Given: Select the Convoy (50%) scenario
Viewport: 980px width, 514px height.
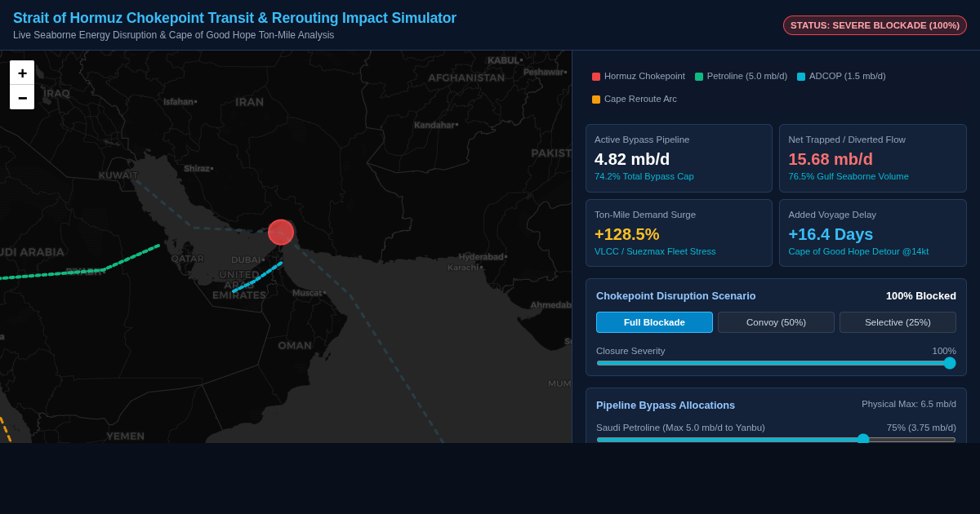Looking at the screenshot, I should pyautogui.click(x=776, y=322).
